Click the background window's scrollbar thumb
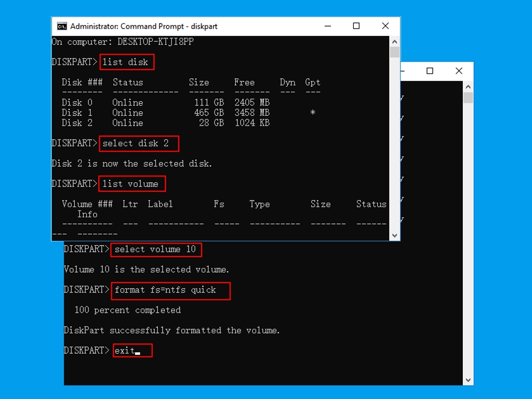This screenshot has width=532, height=399. pos(468,98)
